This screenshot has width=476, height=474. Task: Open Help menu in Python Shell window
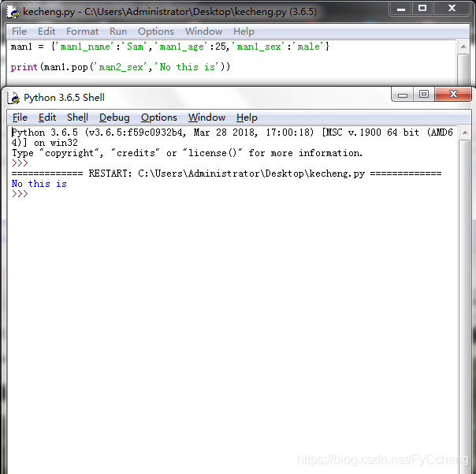pyautogui.click(x=247, y=118)
